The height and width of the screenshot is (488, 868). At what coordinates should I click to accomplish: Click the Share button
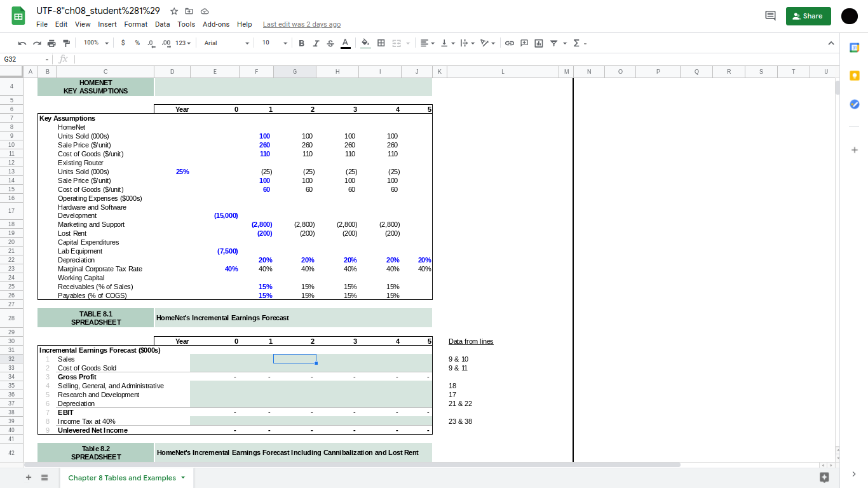(x=808, y=16)
